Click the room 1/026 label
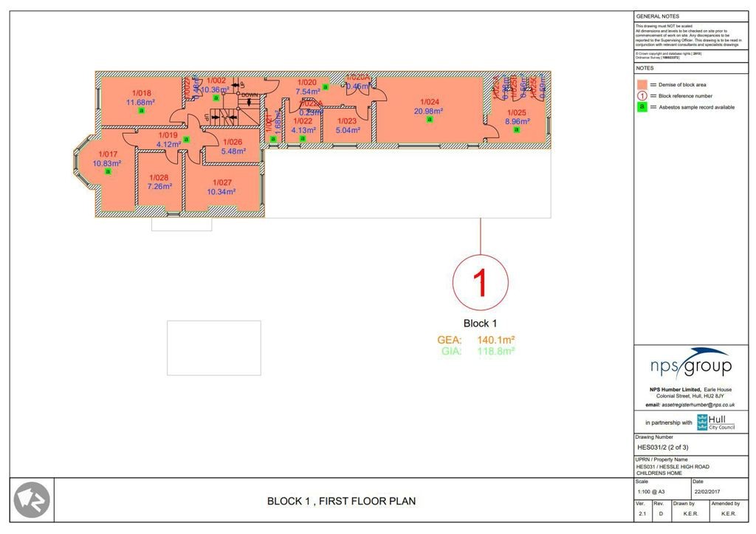This screenshot has height=534, width=756. click(x=232, y=147)
